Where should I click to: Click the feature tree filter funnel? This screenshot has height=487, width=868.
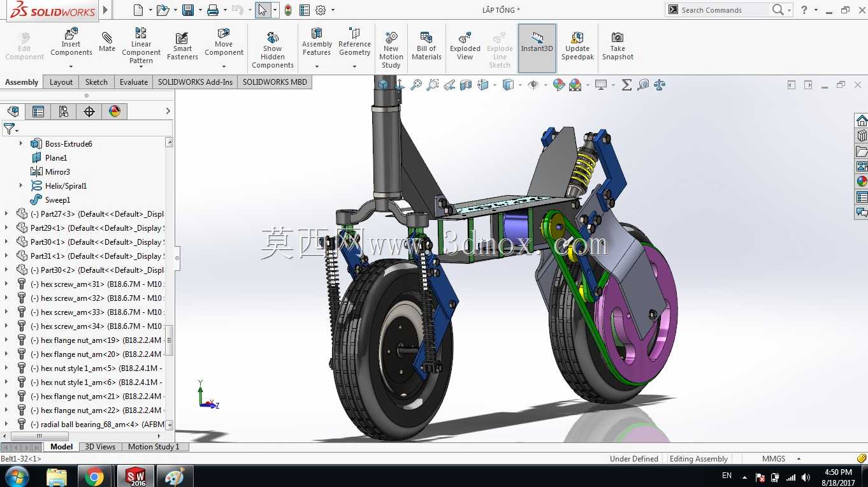click(x=9, y=129)
